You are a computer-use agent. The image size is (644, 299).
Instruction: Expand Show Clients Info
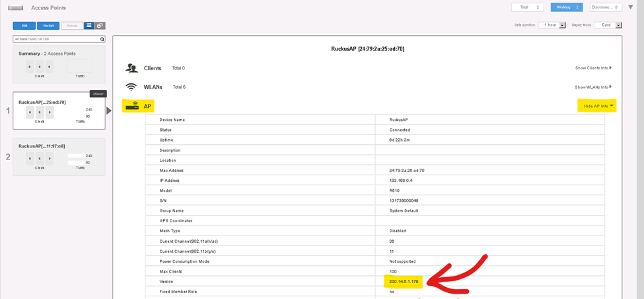point(594,68)
